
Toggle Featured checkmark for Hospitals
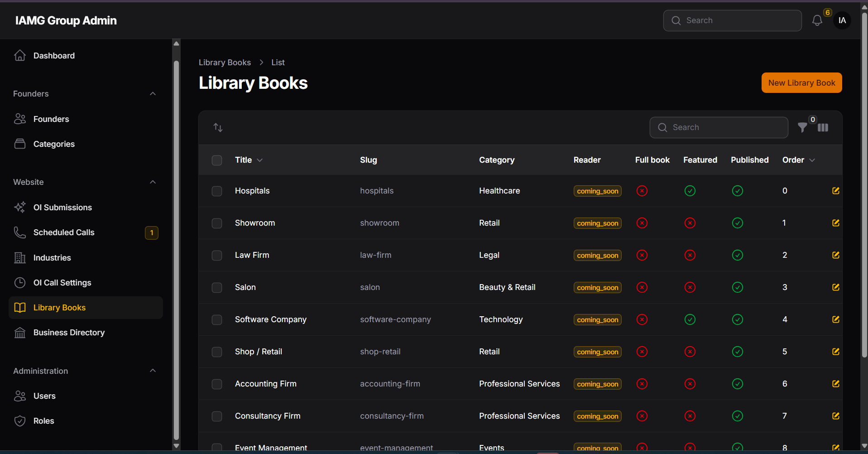[x=690, y=191]
